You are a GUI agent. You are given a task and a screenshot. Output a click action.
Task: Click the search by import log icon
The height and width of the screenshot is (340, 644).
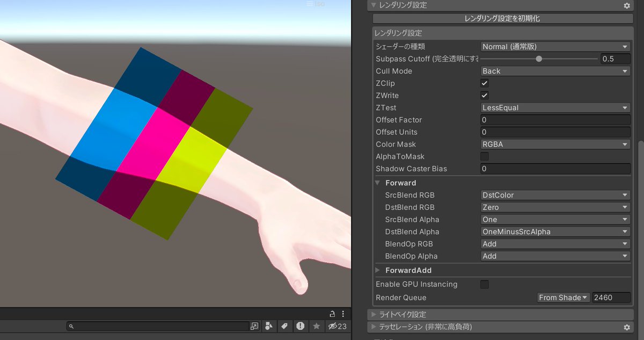click(301, 326)
